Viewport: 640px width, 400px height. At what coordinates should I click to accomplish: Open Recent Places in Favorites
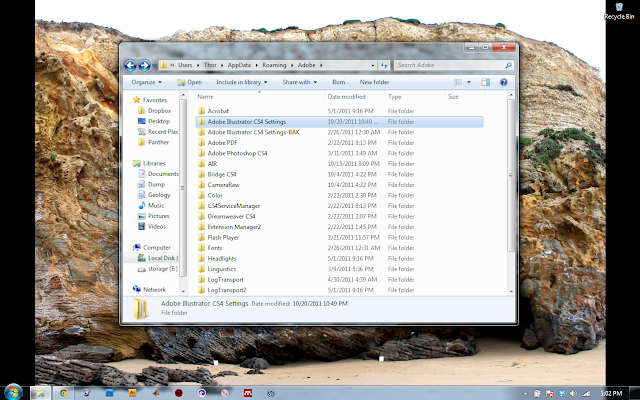pos(158,132)
